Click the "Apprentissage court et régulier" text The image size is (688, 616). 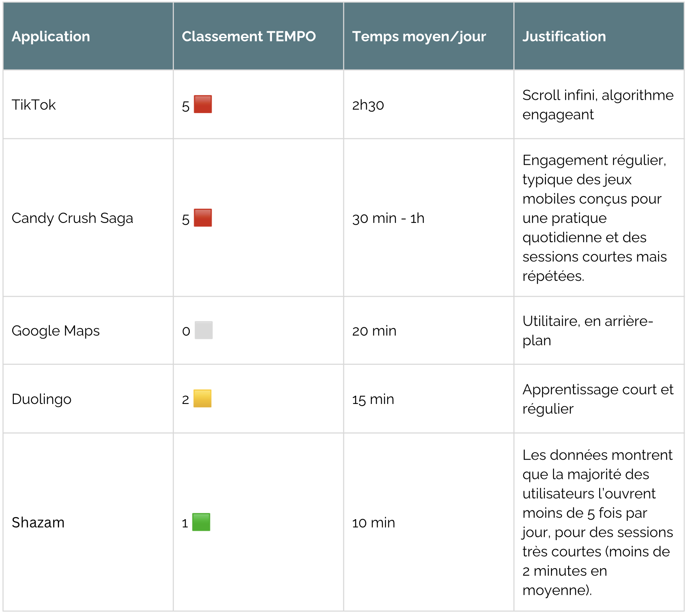tap(597, 399)
